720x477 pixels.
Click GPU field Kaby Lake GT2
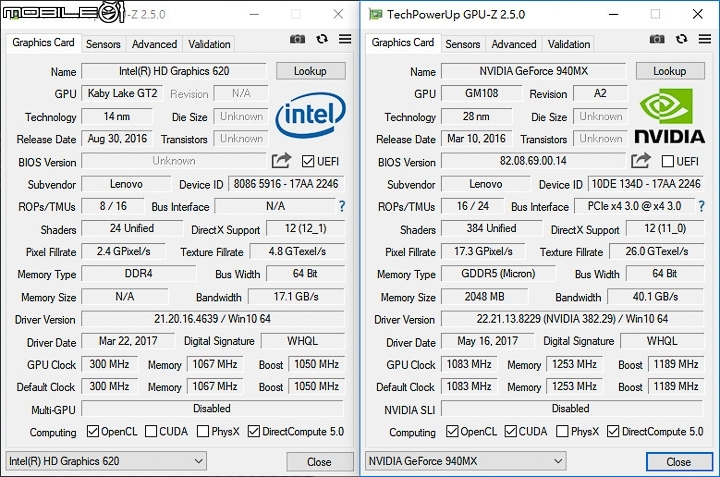122,93
